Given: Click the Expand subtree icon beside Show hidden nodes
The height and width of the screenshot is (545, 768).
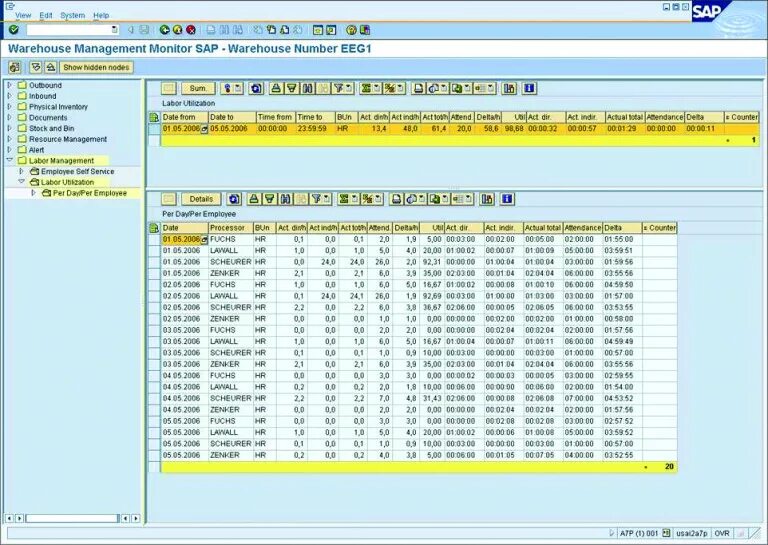Looking at the screenshot, I should (x=36, y=67).
